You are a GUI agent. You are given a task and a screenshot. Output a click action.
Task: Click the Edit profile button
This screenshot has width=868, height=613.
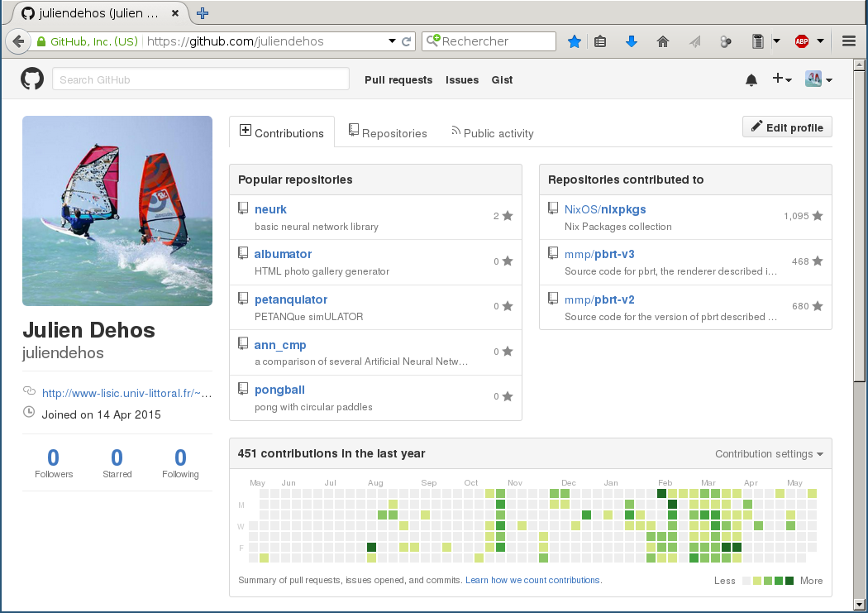[787, 127]
